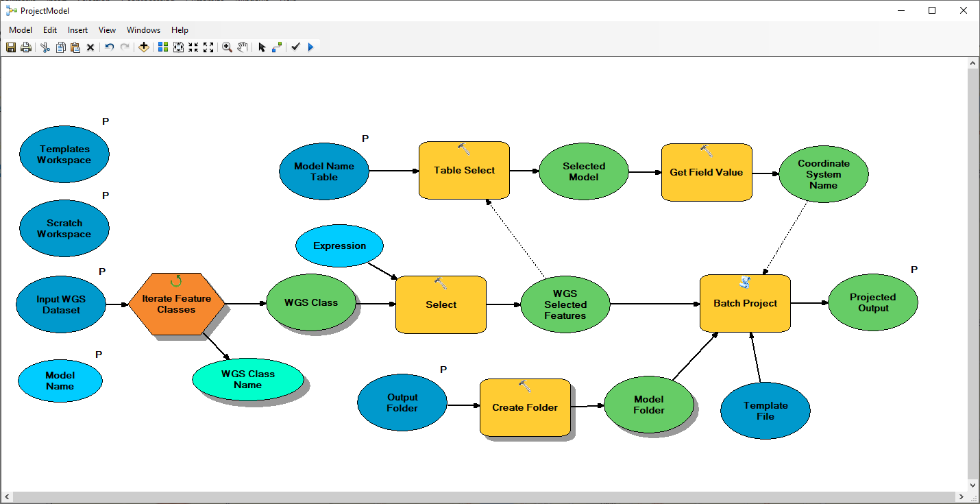Select the Input WGS Dataset oval
This screenshot has width=980, height=504.
point(61,304)
